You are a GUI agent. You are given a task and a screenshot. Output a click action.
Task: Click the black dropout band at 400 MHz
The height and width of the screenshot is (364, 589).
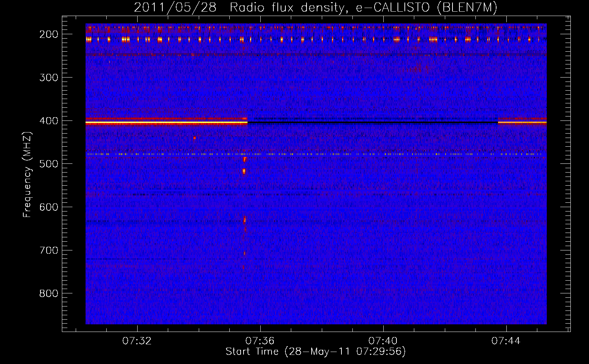[x=373, y=122]
